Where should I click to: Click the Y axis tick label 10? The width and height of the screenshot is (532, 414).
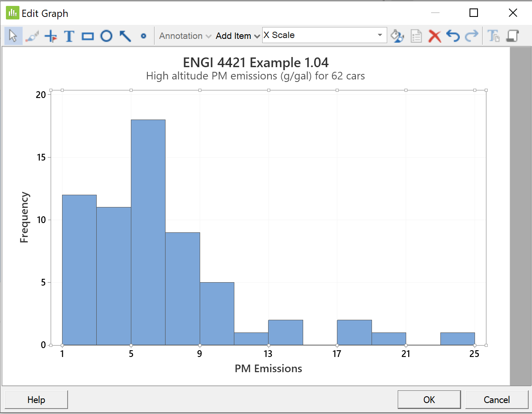pyautogui.click(x=41, y=220)
